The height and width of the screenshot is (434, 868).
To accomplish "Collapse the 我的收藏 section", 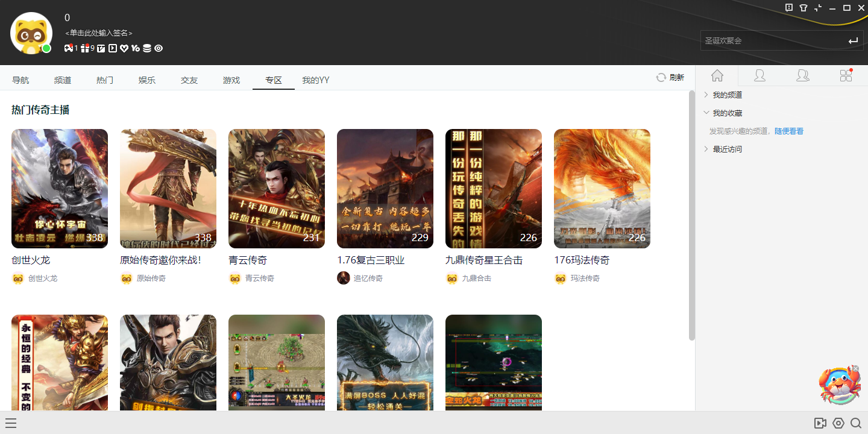I will [x=727, y=113].
